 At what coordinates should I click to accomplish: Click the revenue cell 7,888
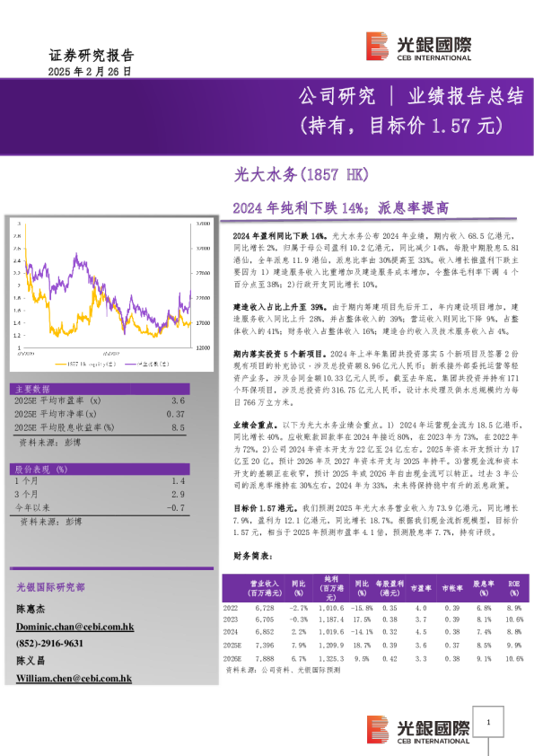tap(265, 659)
